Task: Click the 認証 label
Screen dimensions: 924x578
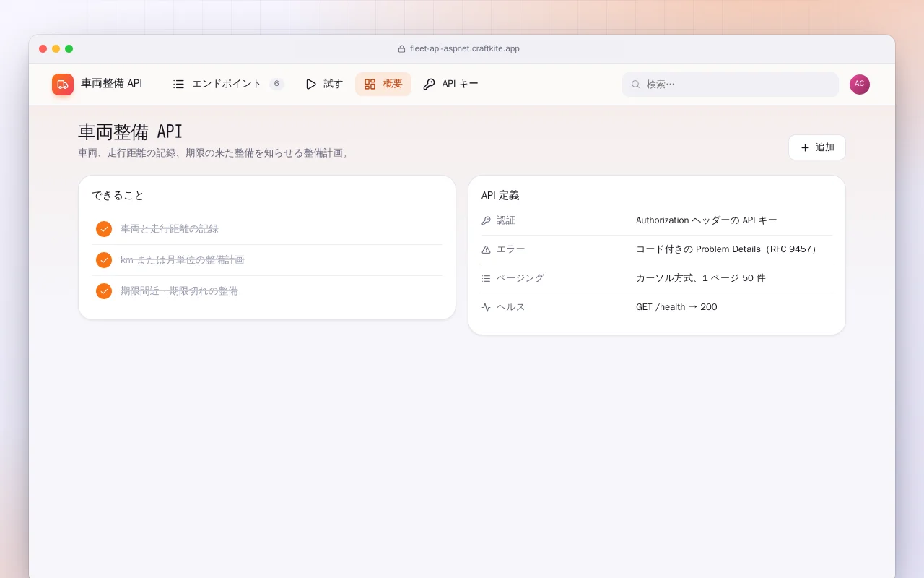Action: tap(506, 220)
